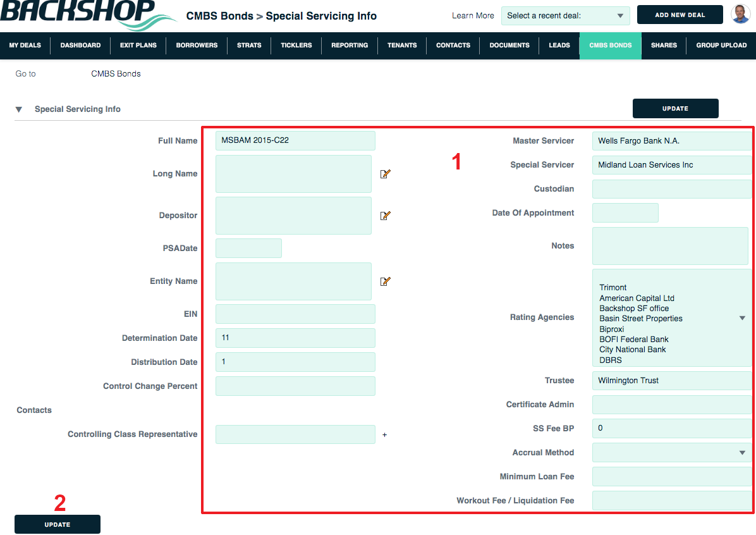Open the Accrual Method dropdown

pyautogui.click(x=671, y=453)
